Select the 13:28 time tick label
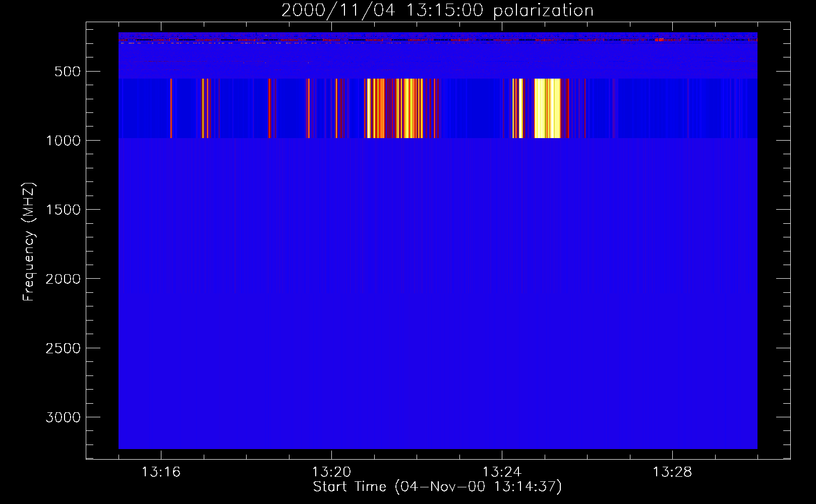This screenshot has height=504, width=816. pos(672,472)
